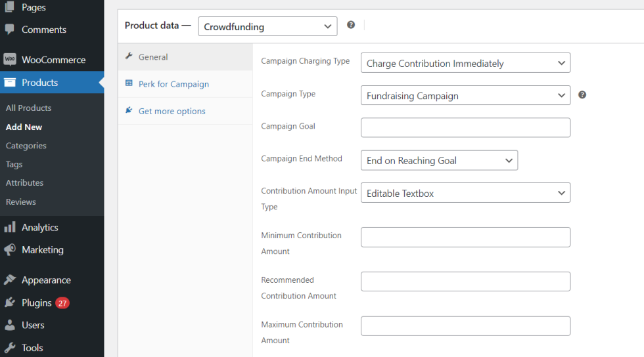The height and width of the screenshot is (357, 644).
Task: Go to All Products submenu link
Action: 28,108
